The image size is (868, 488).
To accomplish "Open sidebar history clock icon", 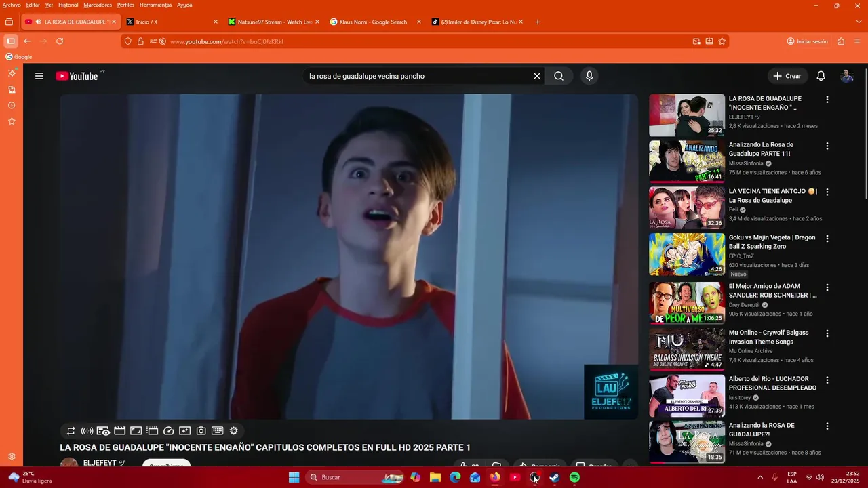I will tap(12, 106).
